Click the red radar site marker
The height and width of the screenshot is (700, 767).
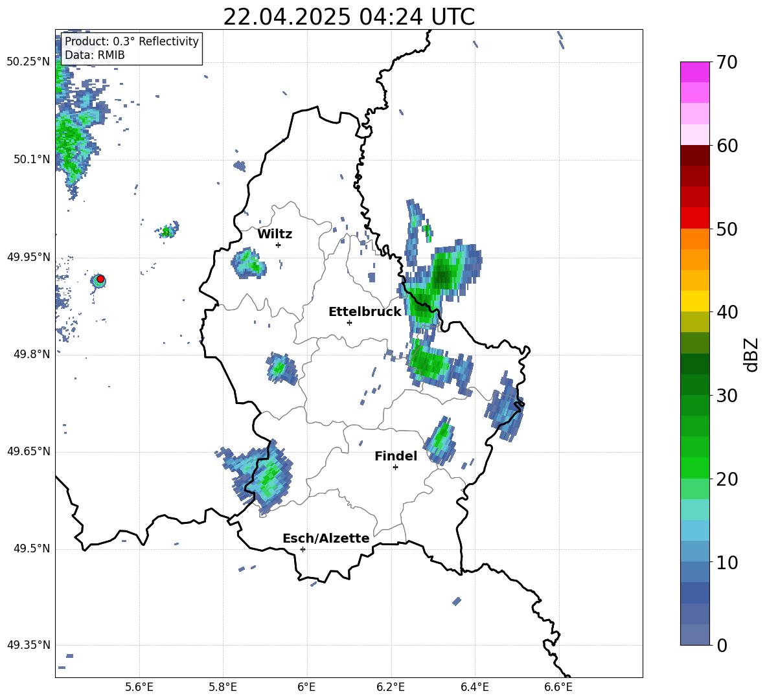100,279
